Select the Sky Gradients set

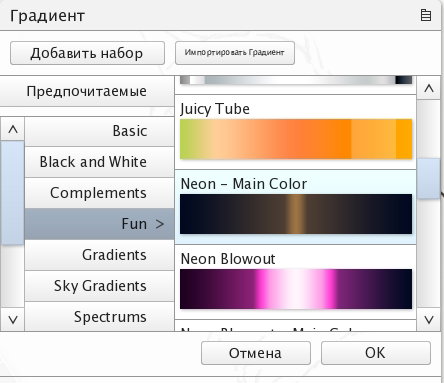(x=99, y=286)
